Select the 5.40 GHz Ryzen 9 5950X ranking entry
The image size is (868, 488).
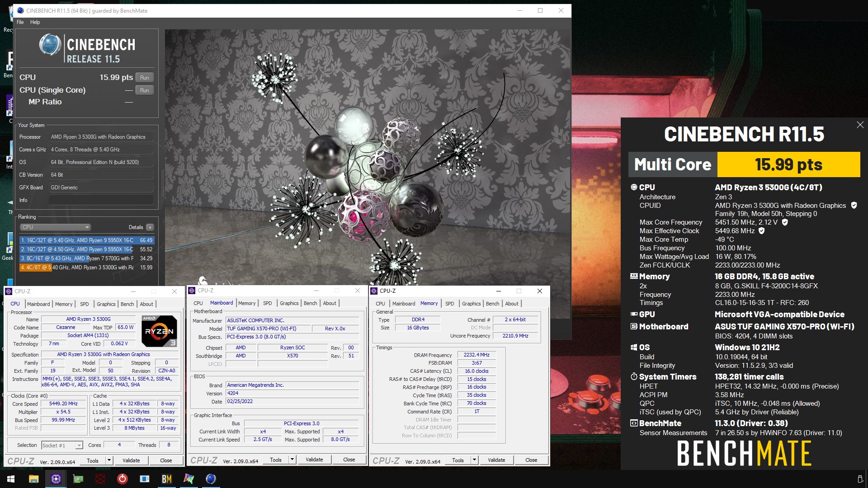[x=87, y=240]
